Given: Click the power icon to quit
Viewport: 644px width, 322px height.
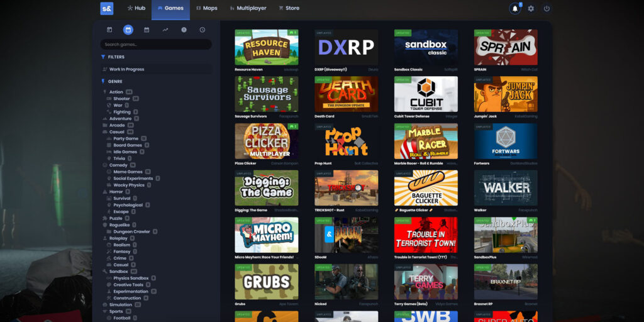Looking at the screenshot, I should pyautogui.click(x=547, y=9).
